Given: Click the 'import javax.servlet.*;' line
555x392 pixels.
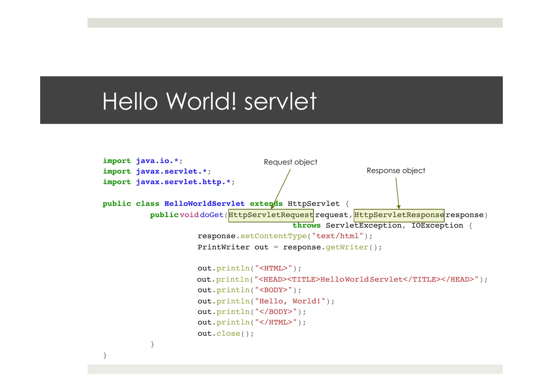Looking at the screenshot, I should pos(157,171).
